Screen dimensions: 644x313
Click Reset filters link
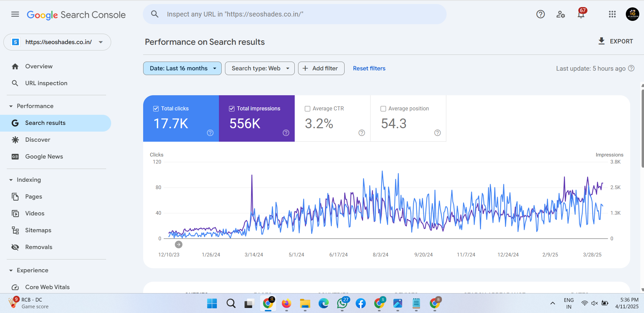pos(369,68)
